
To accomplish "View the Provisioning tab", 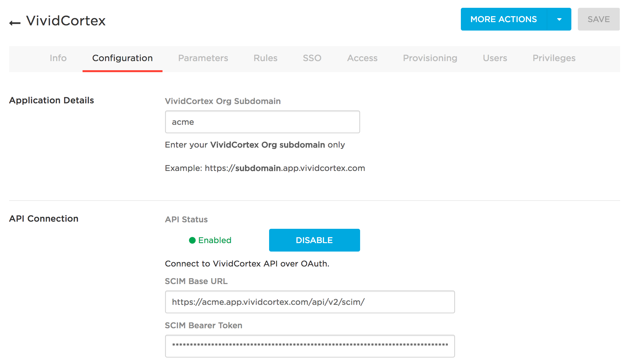I will (430, 58).
